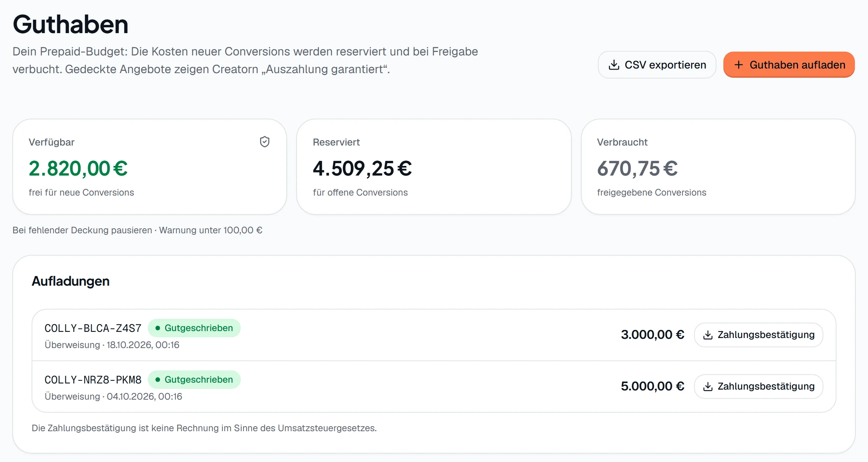Select reference code COLLY-BLCA-Z4S7
868x462 pixels.
tap(93, 328)
